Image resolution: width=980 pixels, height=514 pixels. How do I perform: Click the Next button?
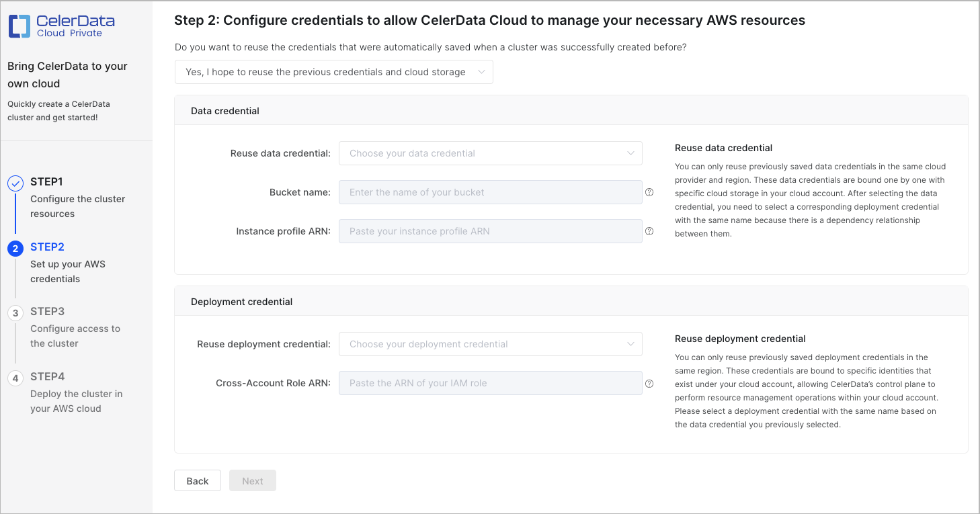click(x=252, y=480)
